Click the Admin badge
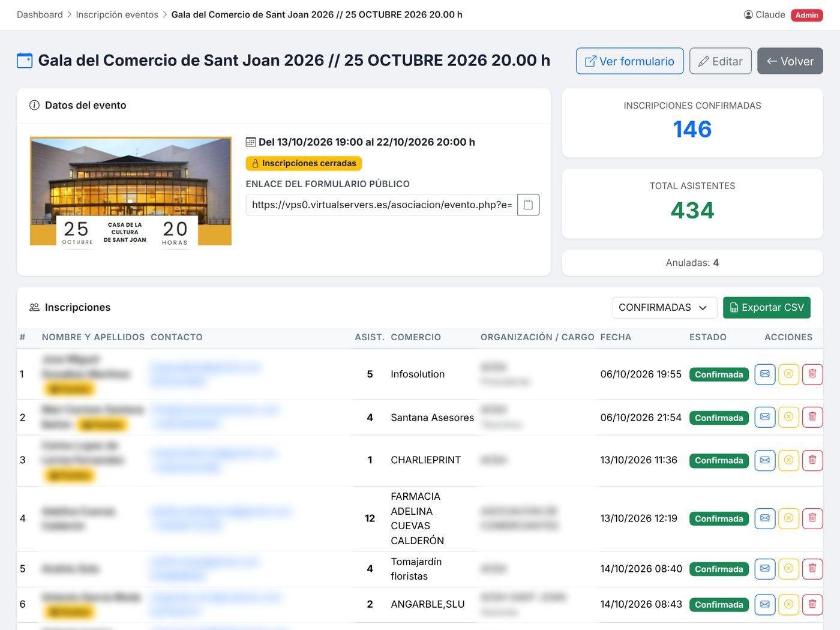This screenshot has width=840, height=630. [x=807, y=15]
